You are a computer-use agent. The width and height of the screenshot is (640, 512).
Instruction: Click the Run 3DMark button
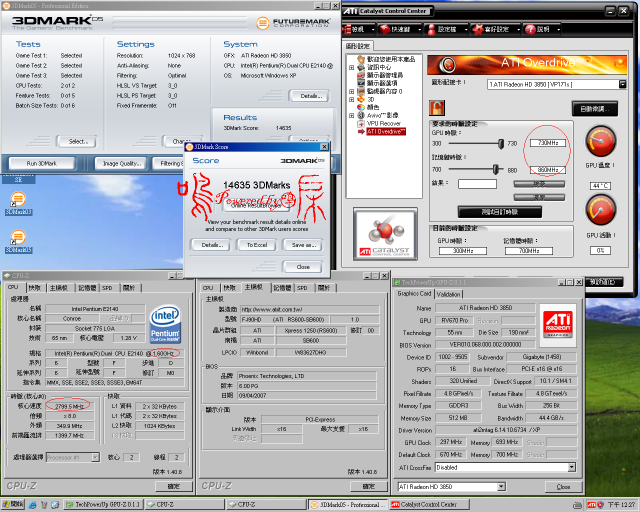pos(42,163)
